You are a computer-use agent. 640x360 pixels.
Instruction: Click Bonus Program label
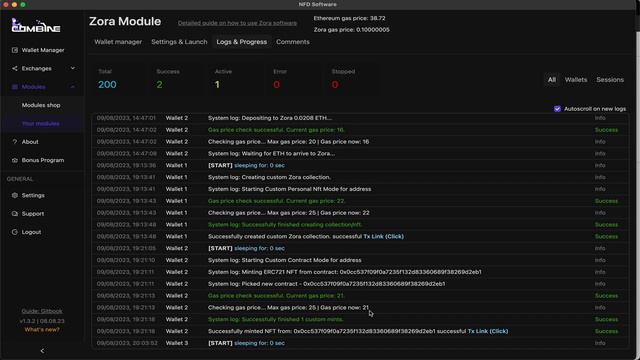coord(43,160)
